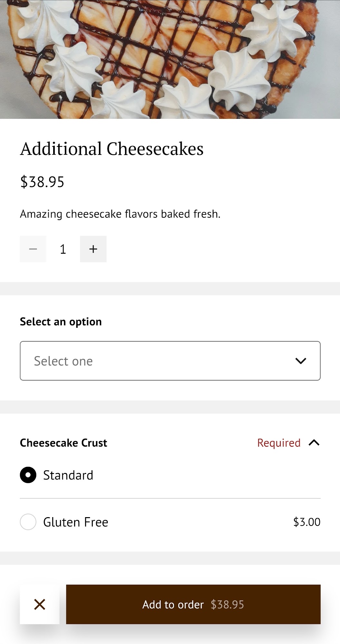Viewport: 340px width, 644px height.
Task: Tap the Gluten Free label text
Action: coord(75,522)
